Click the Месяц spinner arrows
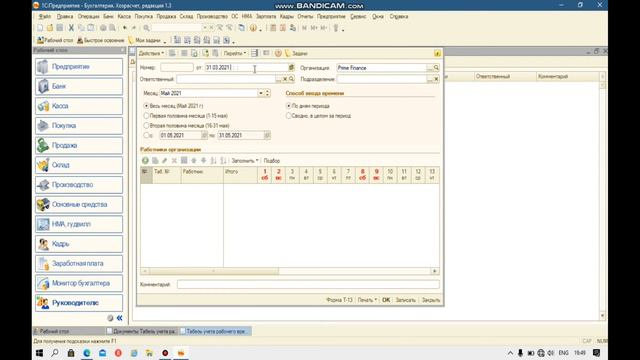Image resolution: width=640 pixels, height=360 pixels. (267, 93)
